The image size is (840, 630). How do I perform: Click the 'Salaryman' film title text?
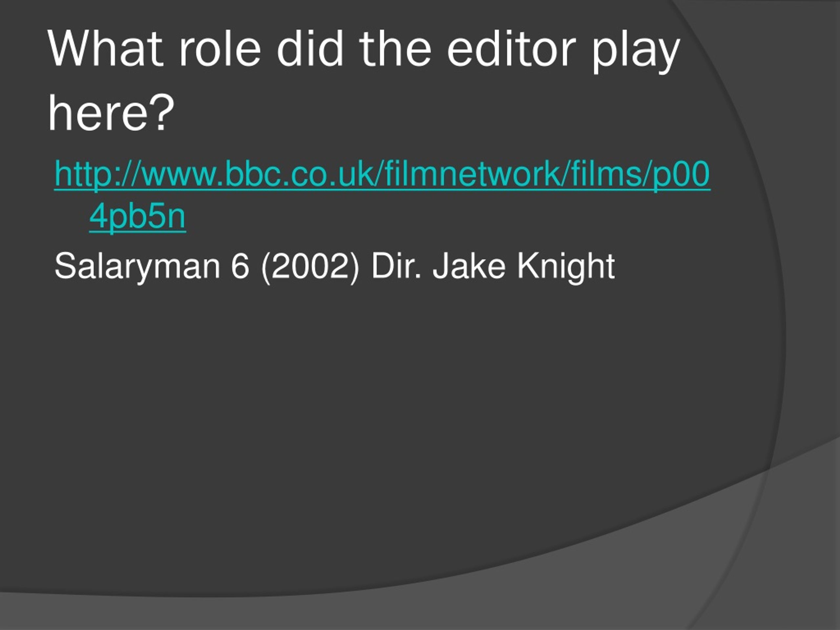(x=137, y=267)
